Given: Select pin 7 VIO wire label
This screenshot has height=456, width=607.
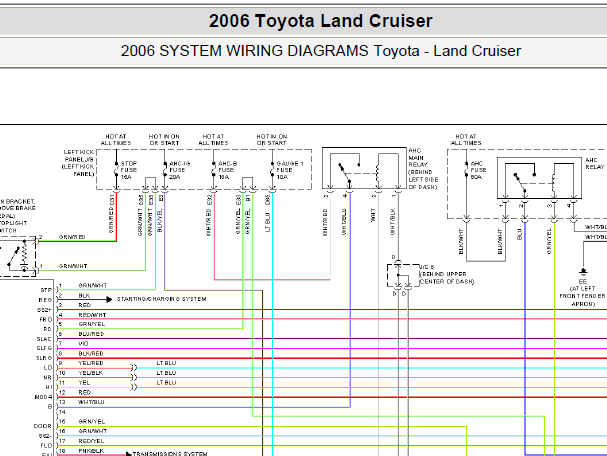Looking at the screenshot, I should [x=83, y=344].
